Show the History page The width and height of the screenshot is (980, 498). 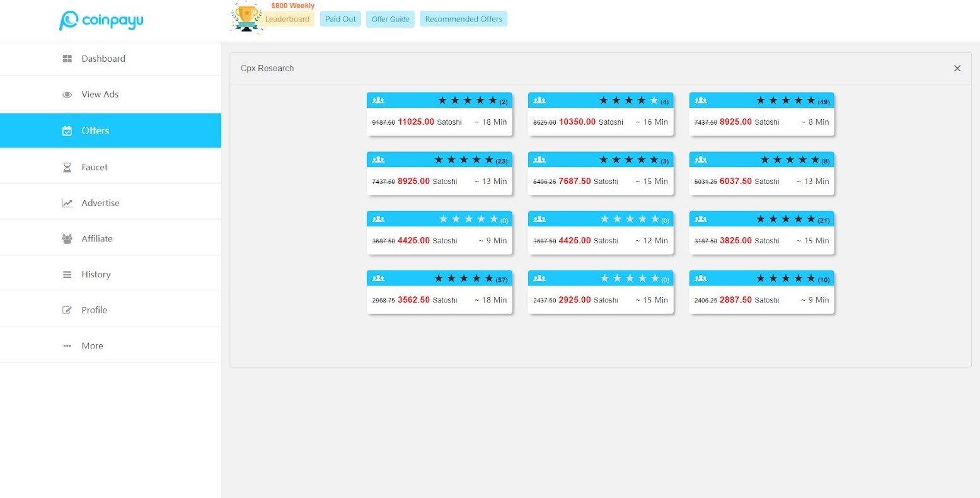(110, 275)
